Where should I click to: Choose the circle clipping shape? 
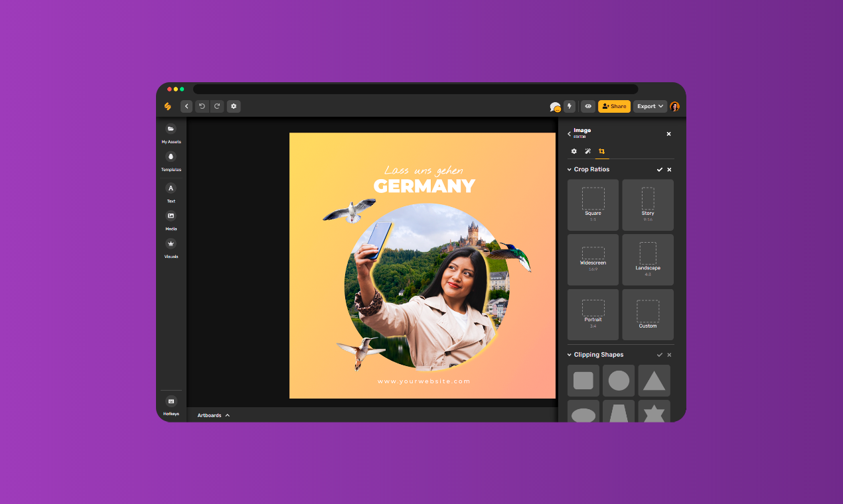click(x=619, y=381)
